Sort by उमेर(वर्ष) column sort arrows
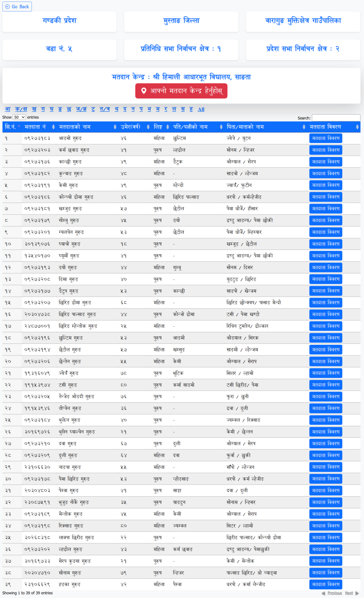This screenshot has height=598, width=364. (x=148, y=127)
